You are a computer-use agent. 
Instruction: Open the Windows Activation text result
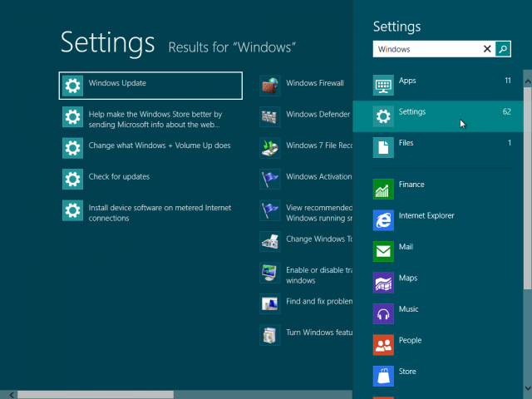[x=319, y=177]
